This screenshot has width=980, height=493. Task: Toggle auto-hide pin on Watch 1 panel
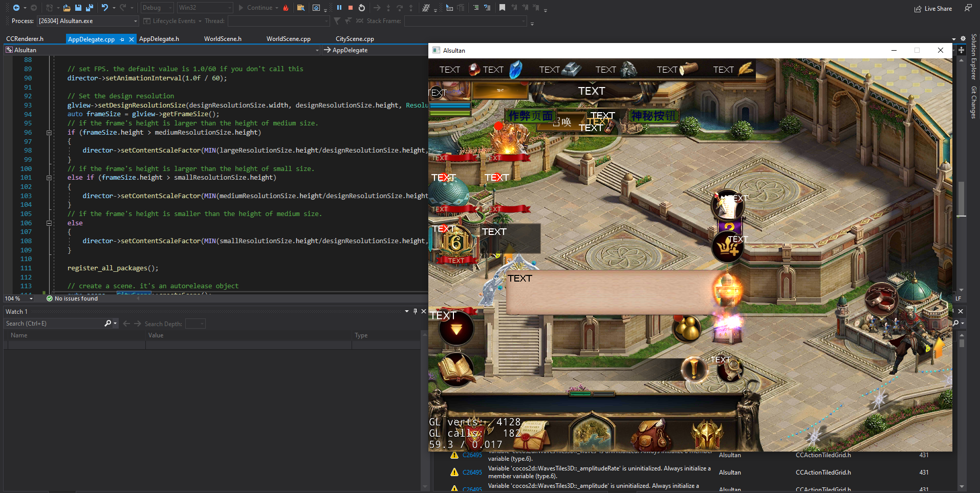(415, 311)
